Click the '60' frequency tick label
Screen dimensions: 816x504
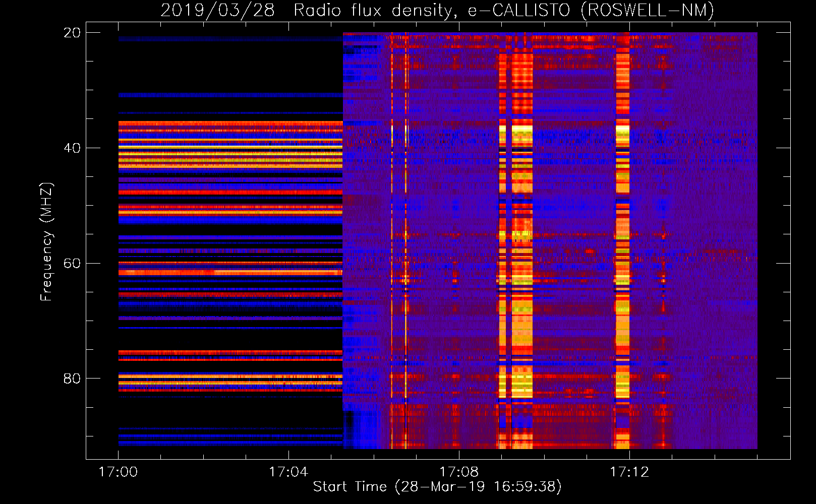[x=72, y=264]
